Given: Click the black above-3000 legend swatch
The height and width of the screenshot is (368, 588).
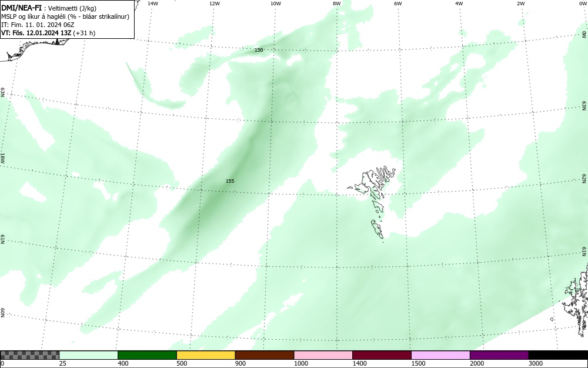Looking at the screenshot, I should pos(558,355).
